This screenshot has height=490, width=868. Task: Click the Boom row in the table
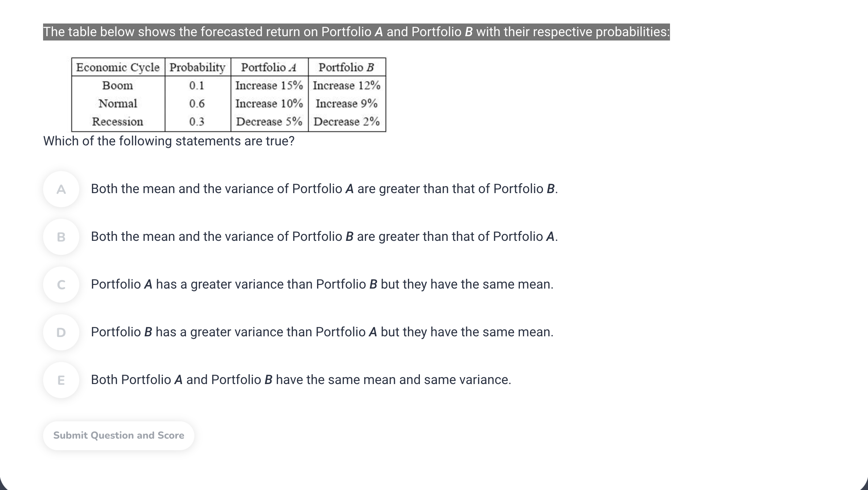tap(117, 86)
